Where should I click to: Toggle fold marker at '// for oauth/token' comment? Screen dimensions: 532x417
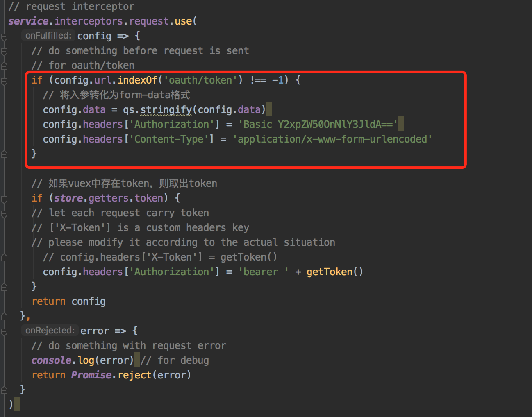4,66
